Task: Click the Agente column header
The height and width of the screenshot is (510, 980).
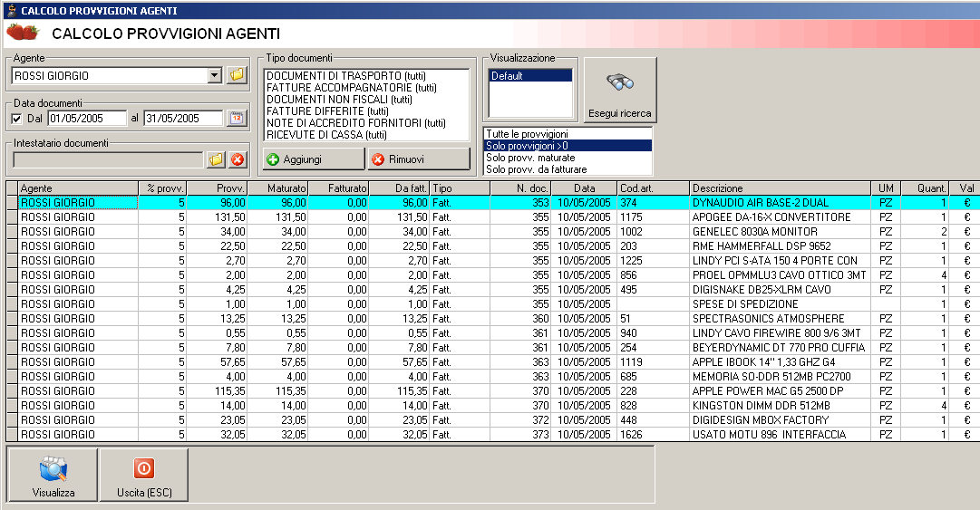Action: 78,188
